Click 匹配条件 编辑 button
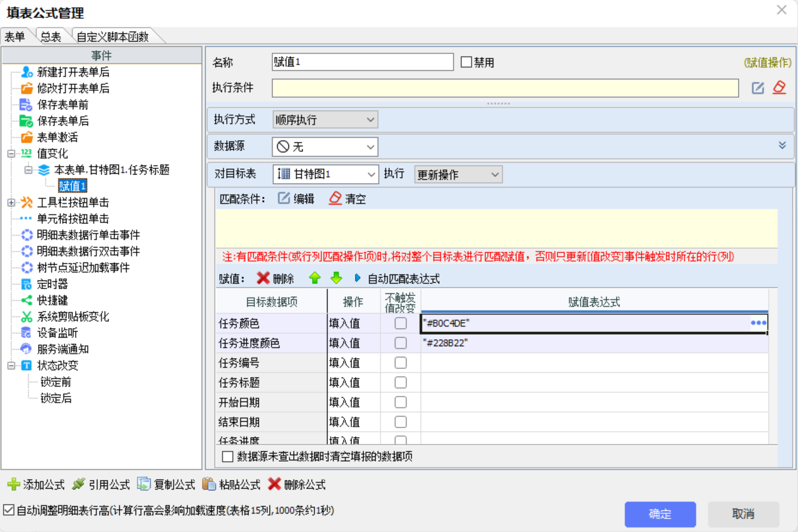 pos(296,198)
